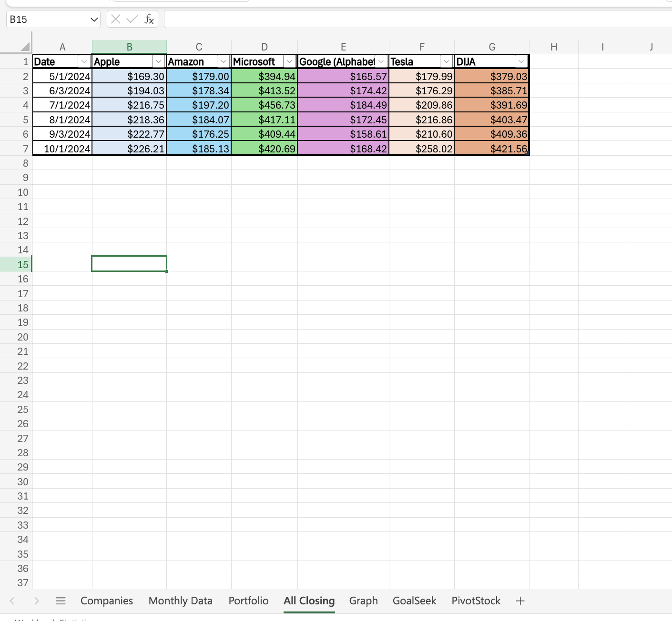The width and height of the screenshot is (672, 621).
Task: Open the GoalSeek worksheet
Action: [x=414, y=601]
